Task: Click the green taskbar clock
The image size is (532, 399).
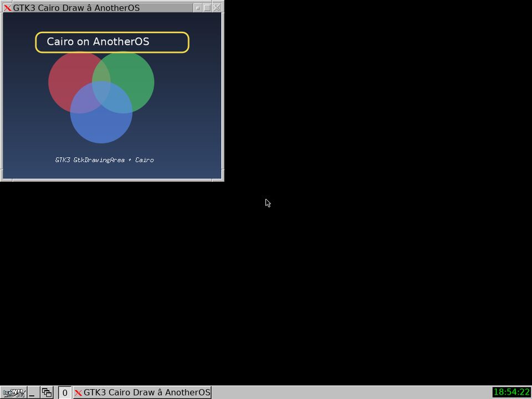Action: tap(511, 392)
